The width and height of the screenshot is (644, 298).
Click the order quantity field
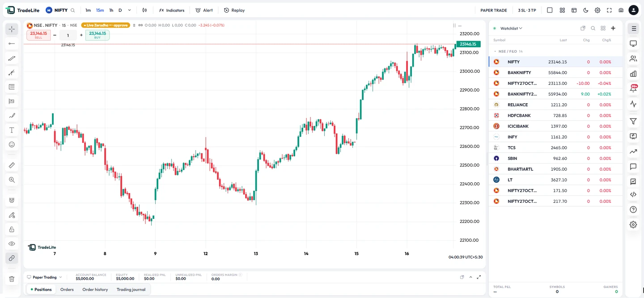(x=68, y=35)
